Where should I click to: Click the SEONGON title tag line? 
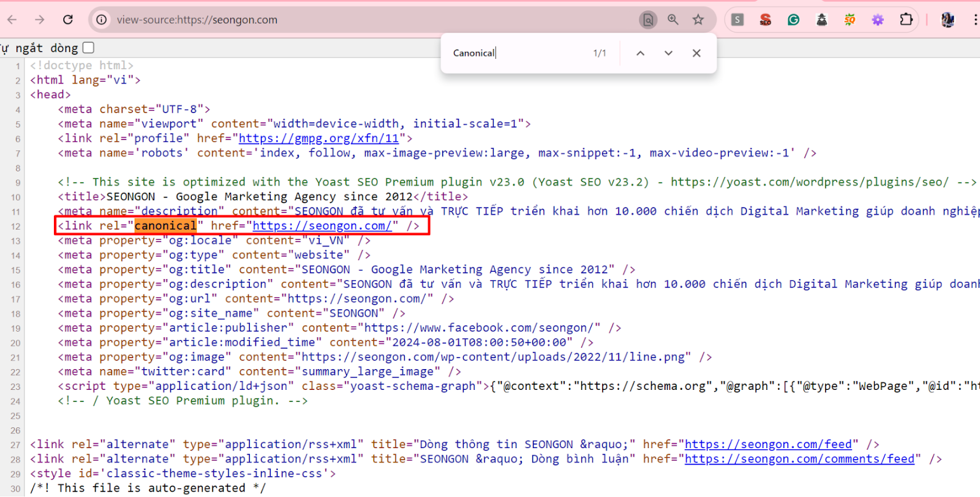point(263,196)
